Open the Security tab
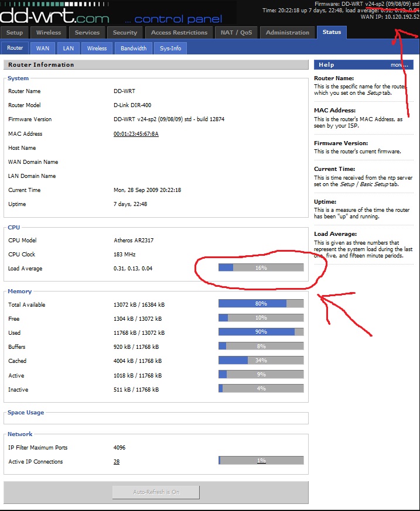The width and height of the screenshot is (420, 511). [125, 33]
